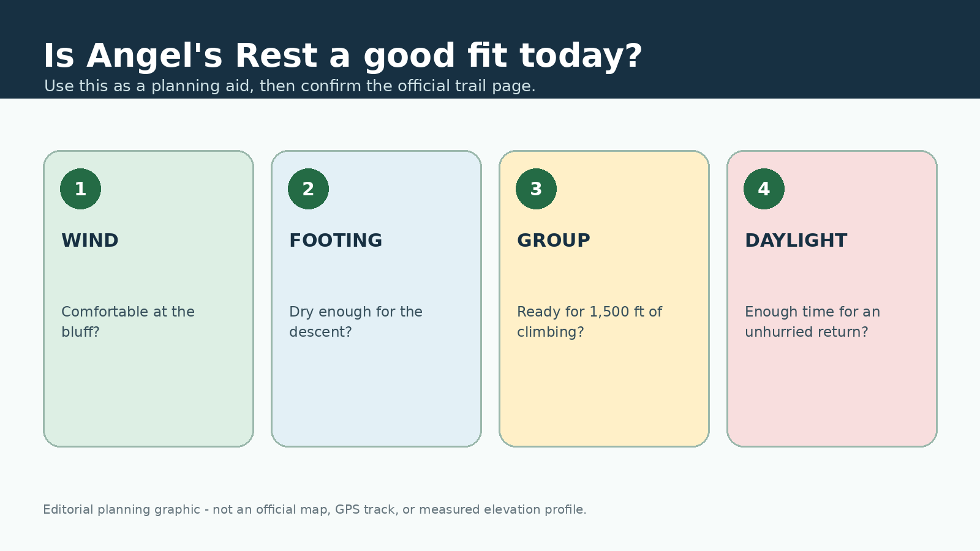The image size is (980, 551).
Task: Click the main title 'Is Angel's Rest a good fit today?'
Action: (x=343, y=56)
